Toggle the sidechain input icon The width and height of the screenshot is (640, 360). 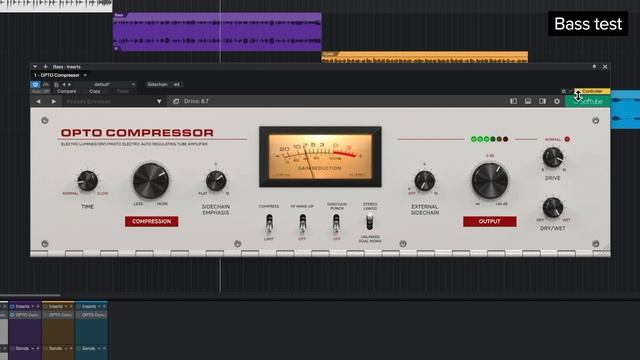[176, 84]
